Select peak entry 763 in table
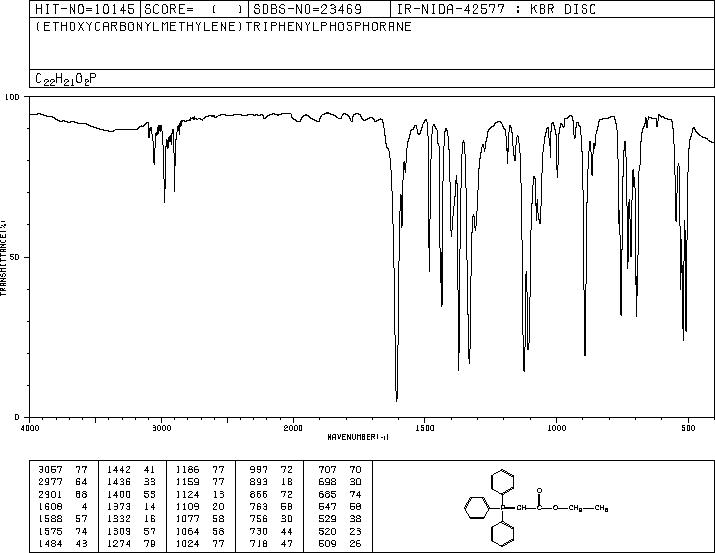The image size is (715, 553). [x=271, y=506]
